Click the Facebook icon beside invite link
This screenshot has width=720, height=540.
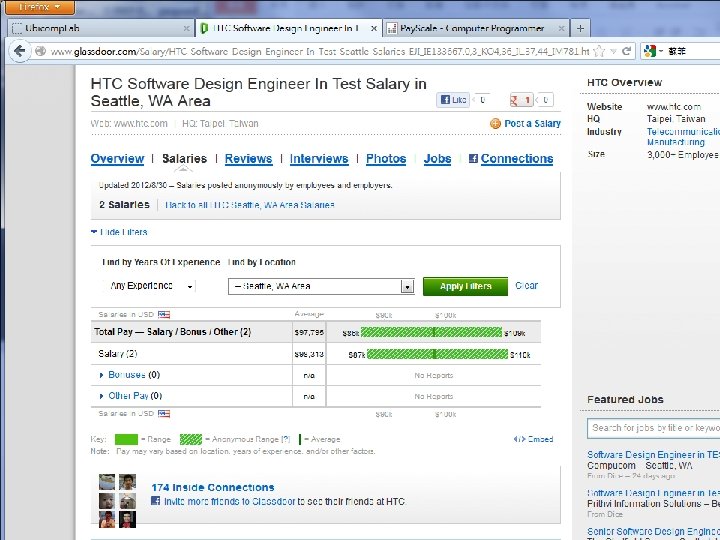tap(156, 501)
